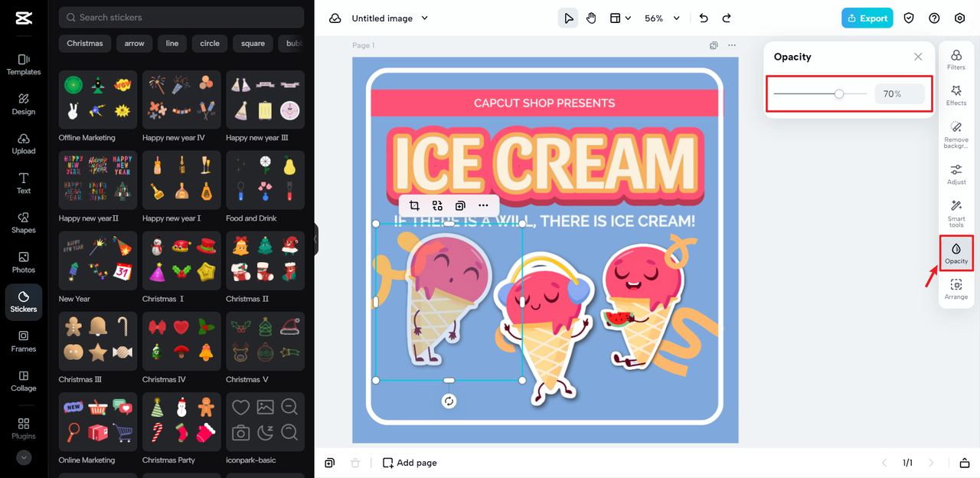Image resolution: width=980 pixels, height=478 pixels.
Task: Open the Adjust tool
Action: coord(956,175)
